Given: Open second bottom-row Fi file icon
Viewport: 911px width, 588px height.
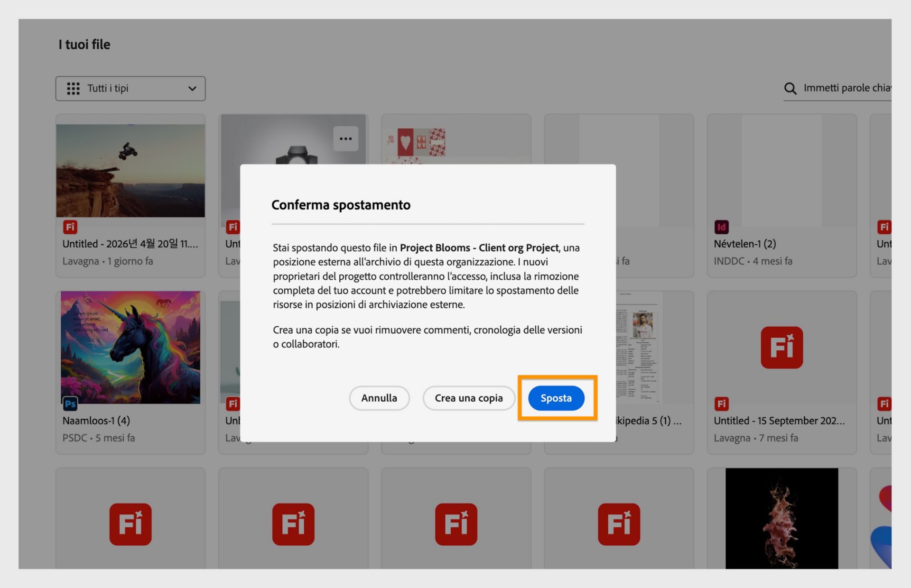Looking at the screenshot, I should pos(293,524).
